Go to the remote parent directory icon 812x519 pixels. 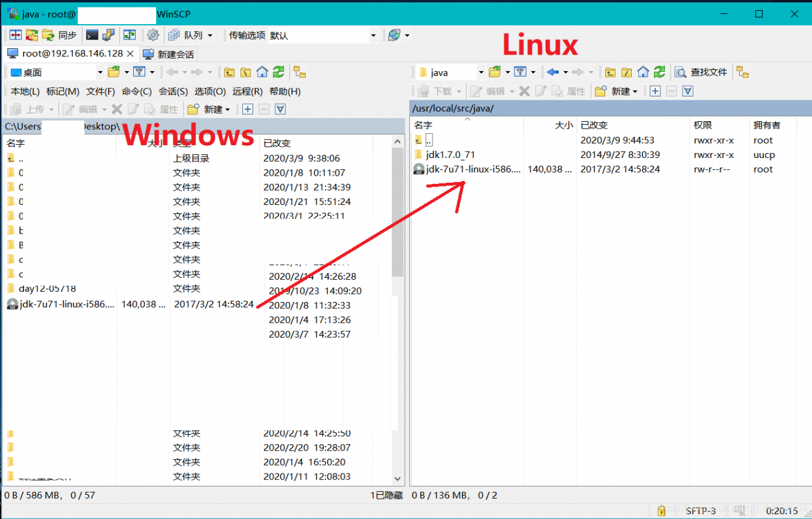click(610, 72)
